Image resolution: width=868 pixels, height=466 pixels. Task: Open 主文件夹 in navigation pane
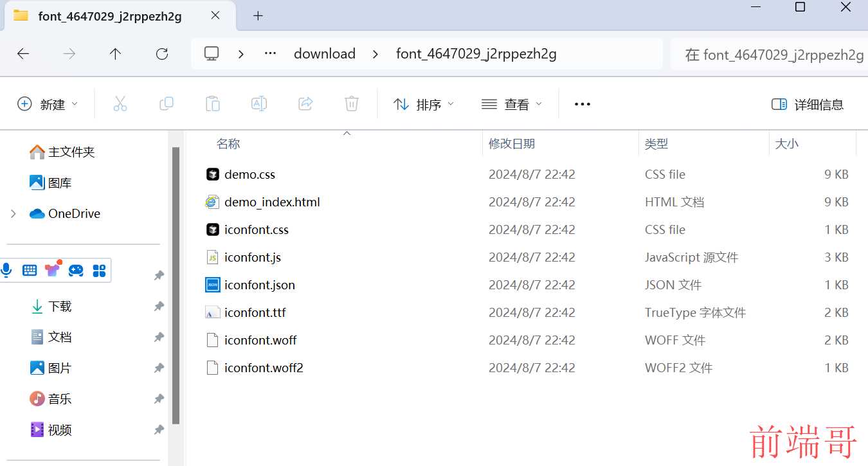click(x=62, y=152)
